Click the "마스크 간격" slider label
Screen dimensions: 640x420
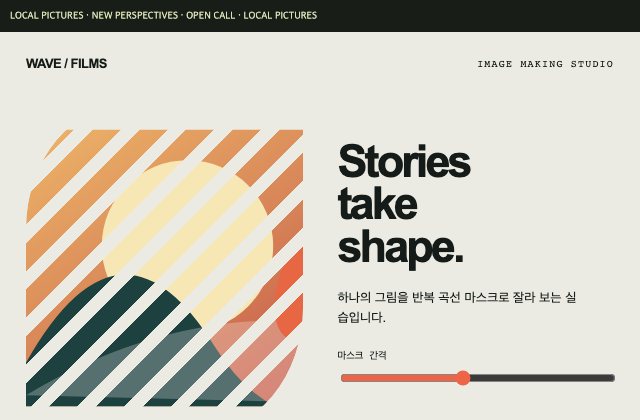[x=362, y=355]
